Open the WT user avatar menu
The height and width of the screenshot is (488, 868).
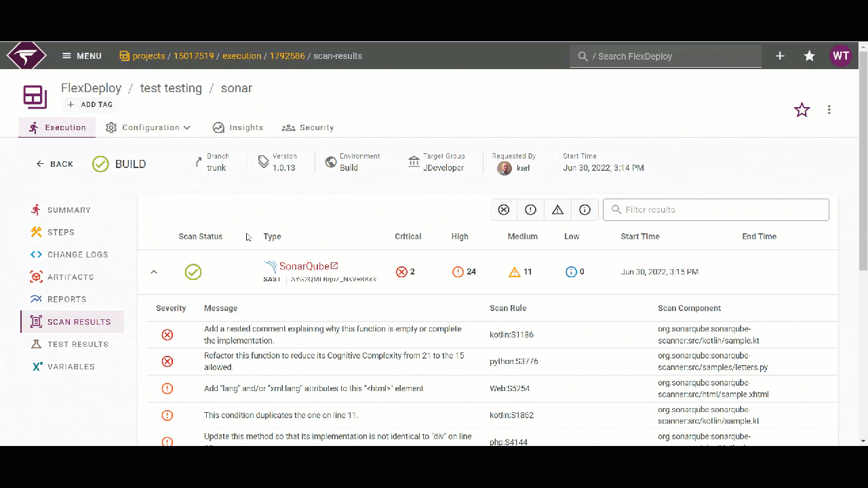pyautogui.click(x=841, y=56)
